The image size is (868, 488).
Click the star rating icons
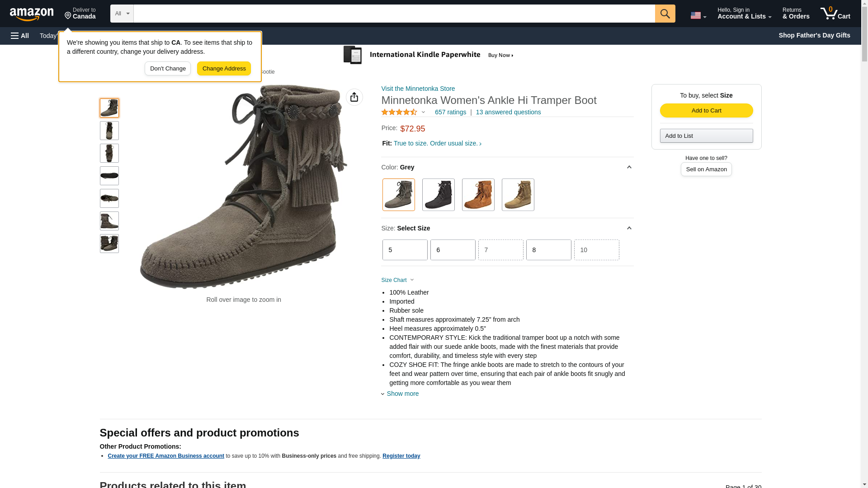coord(399,112)
